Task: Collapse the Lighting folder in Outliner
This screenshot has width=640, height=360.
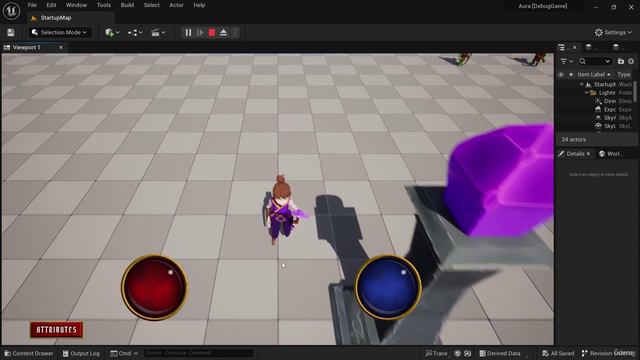Action: (x=587, y=93)
